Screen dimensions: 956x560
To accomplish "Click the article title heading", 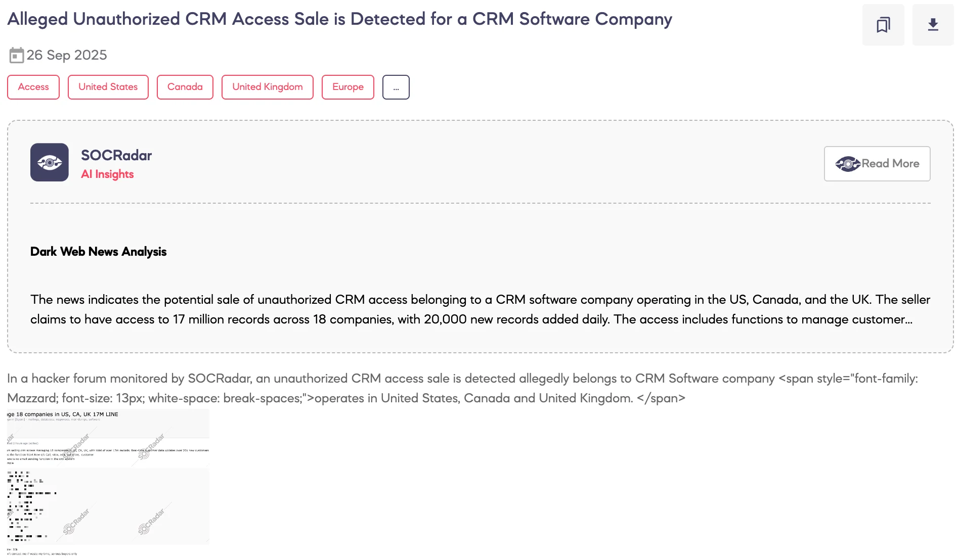I will pos(339,19).
